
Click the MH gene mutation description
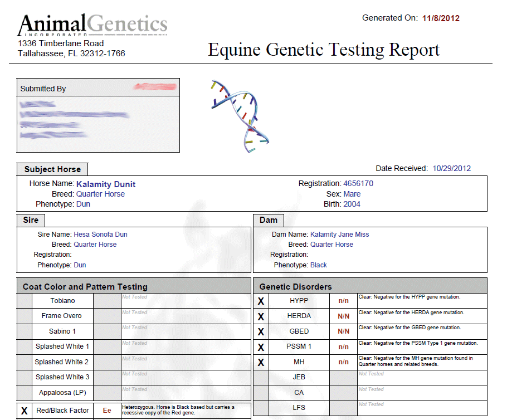coord(416,361)
